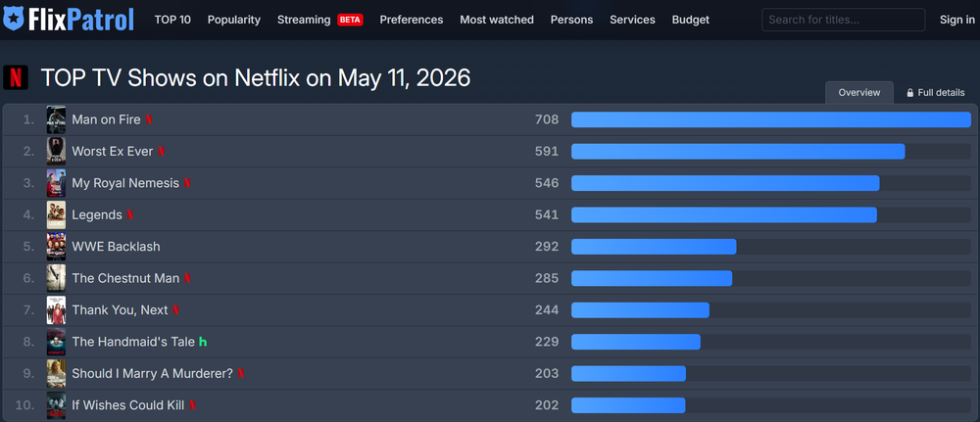The image size is (980, 422).
Task: Open If Wishes Could Kill title link
Action: [128, 405]
